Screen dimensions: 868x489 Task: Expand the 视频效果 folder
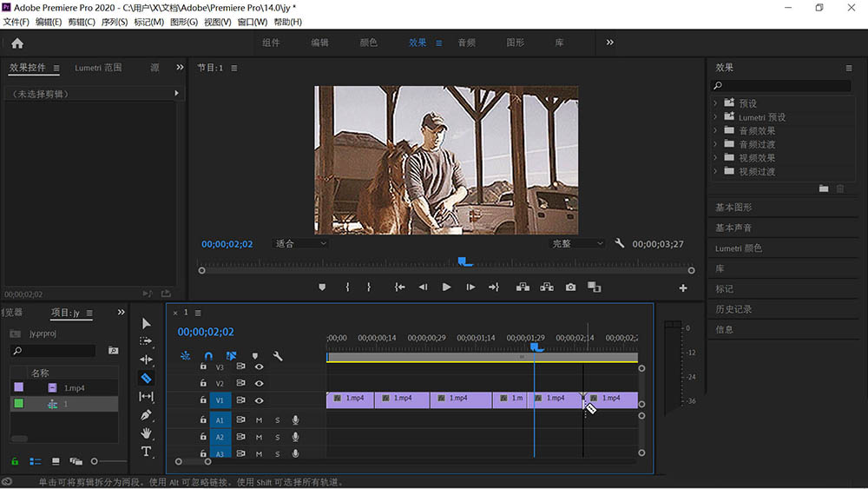(x=716, y=158)
